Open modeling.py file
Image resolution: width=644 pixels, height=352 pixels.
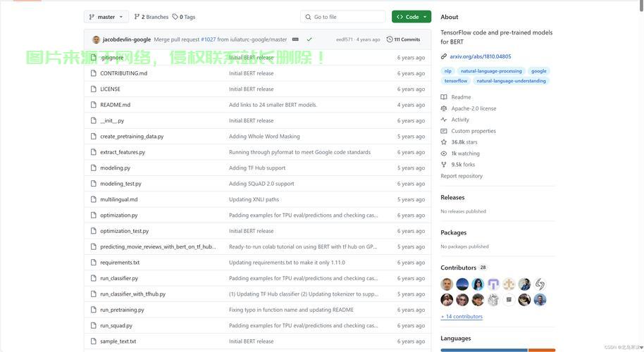pos(115,168)
